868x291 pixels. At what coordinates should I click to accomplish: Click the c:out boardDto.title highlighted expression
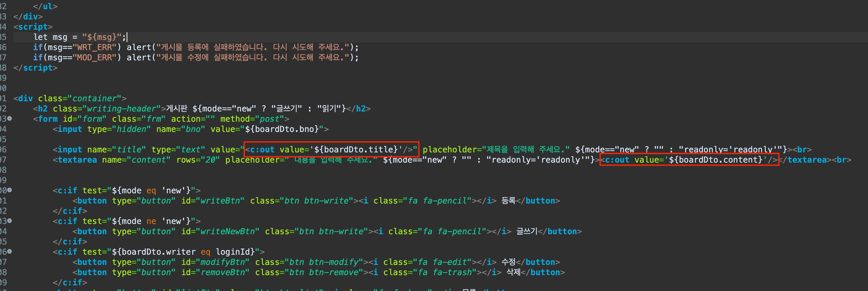(331, 149)
